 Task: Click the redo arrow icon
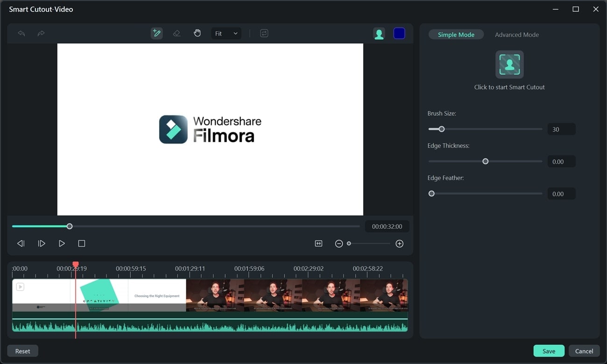[x=41, y=34]
